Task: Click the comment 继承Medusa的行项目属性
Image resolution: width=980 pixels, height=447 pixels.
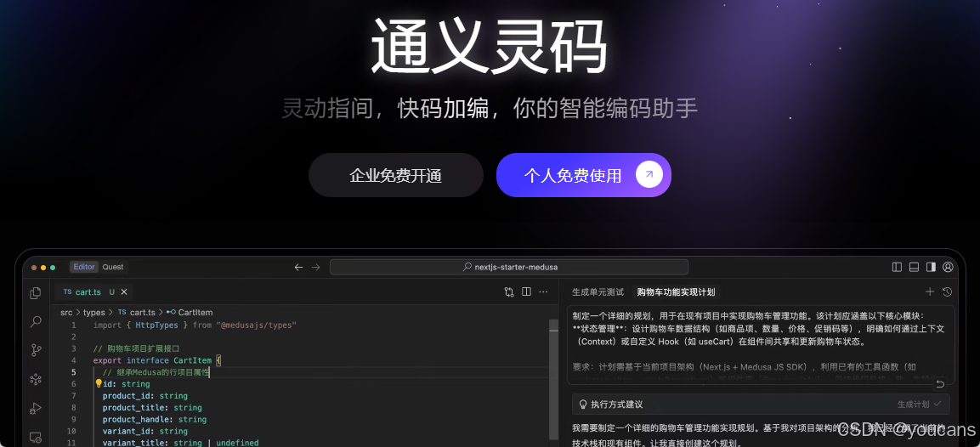Action: (x=156, y=372)
